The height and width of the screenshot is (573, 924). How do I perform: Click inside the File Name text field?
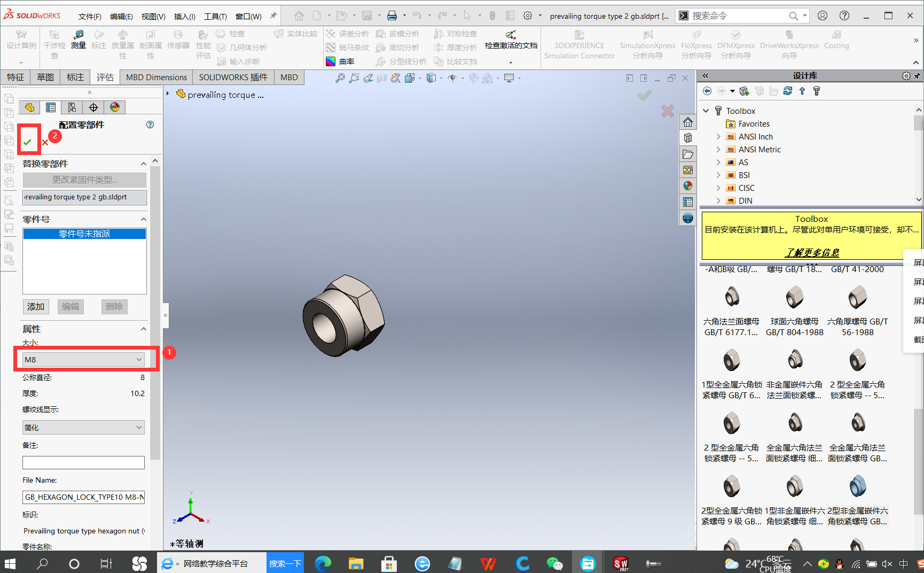coord(83,497)
